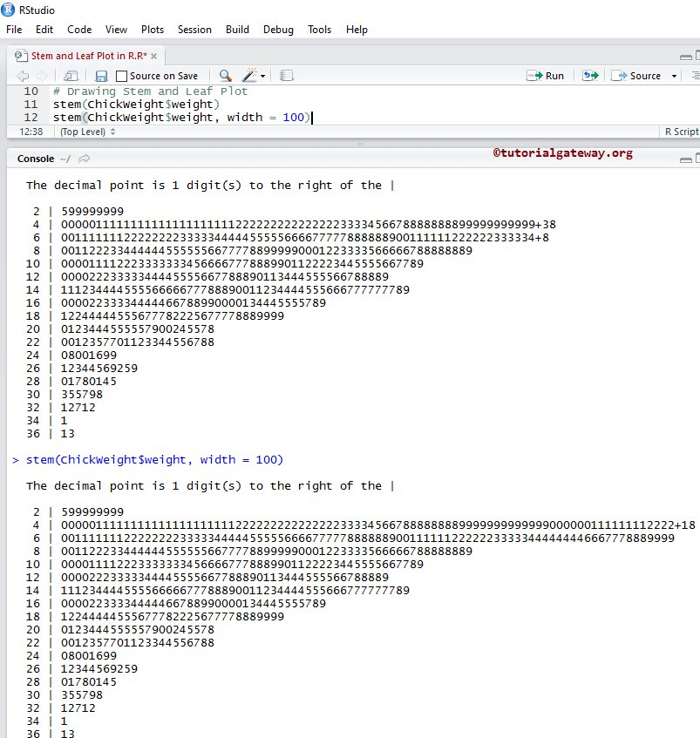Go back with the left arrow icon

[22, 76]
